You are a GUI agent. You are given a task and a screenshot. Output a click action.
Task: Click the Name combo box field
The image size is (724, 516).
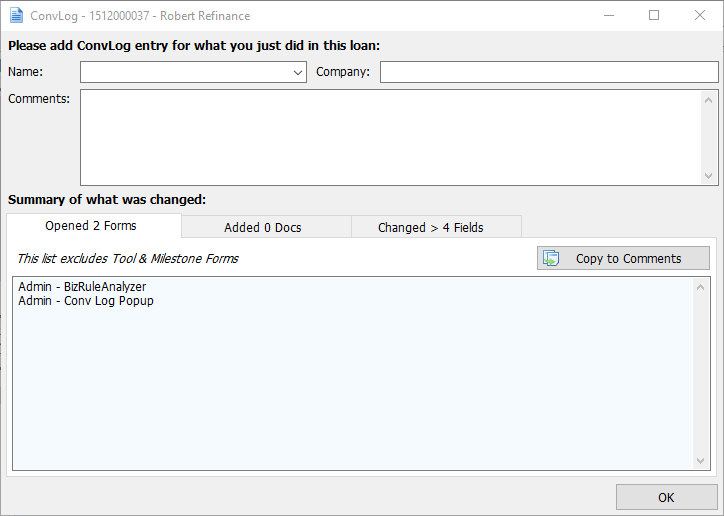[x=185, y=72]
